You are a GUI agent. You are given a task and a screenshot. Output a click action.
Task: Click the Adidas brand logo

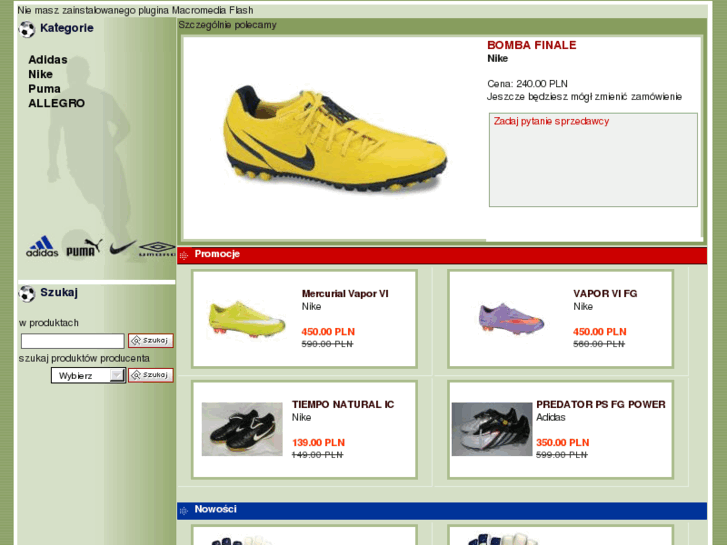pos(42,246)
